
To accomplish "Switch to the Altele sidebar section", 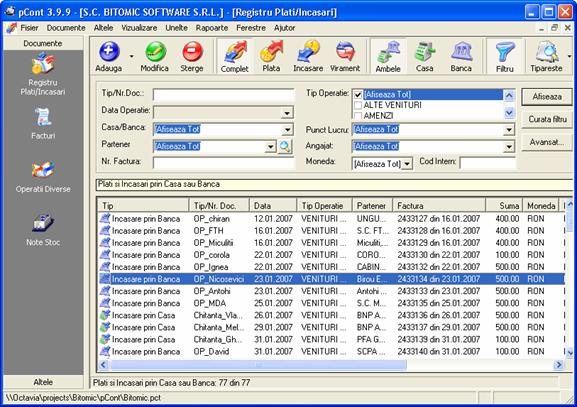I will click(43, 382).
